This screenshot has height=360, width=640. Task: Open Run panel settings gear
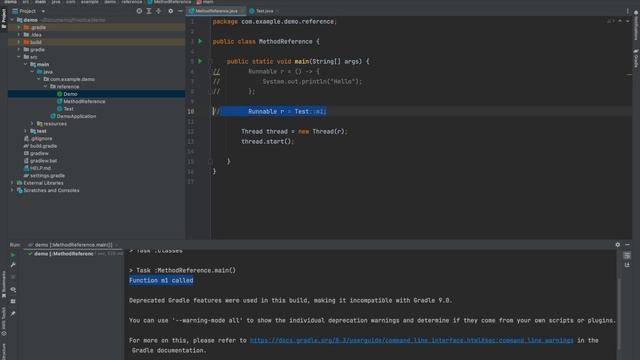(618, 244)
